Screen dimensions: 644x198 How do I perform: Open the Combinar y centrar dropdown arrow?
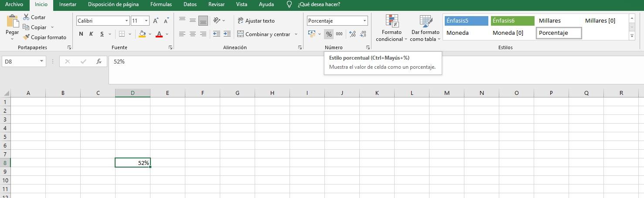tap(296, 34)
